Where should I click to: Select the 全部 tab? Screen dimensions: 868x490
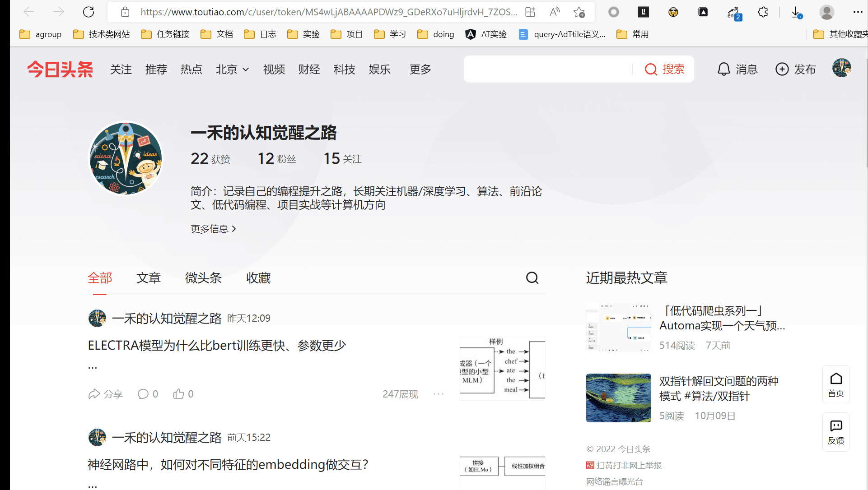click(x=100, y=278)
